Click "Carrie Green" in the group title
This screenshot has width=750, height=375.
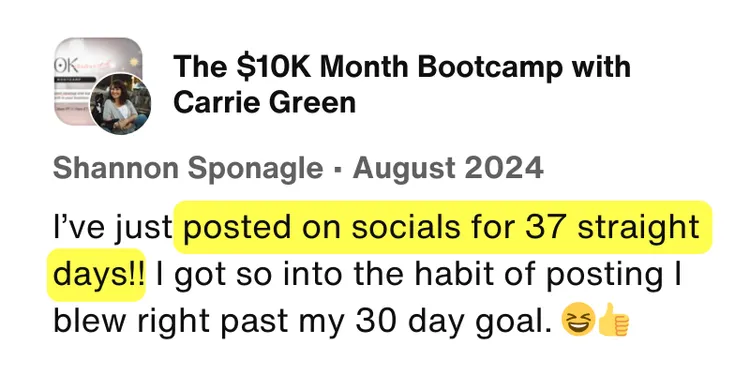click(x=264, y=102)
